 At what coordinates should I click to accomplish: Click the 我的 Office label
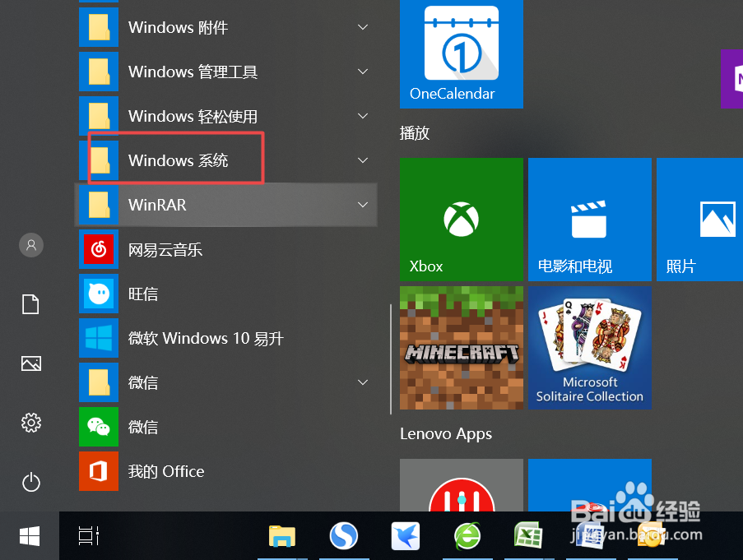click(166, 471)
